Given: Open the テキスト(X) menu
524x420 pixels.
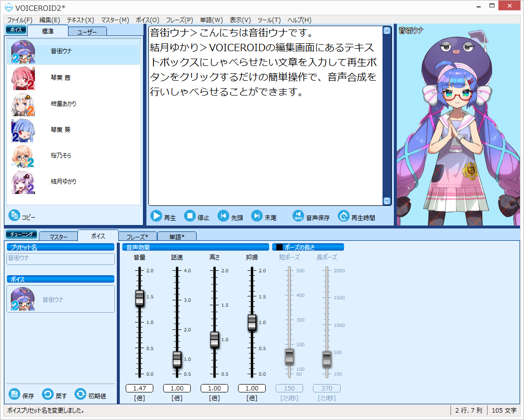Looking at the screenshot, I should (x=80, y=20).
